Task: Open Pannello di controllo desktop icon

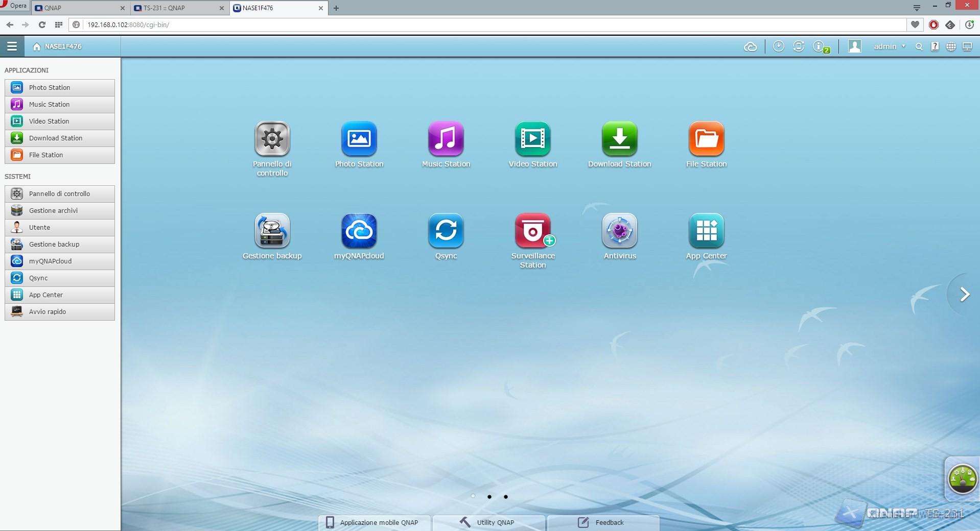Action: (272, 139)
